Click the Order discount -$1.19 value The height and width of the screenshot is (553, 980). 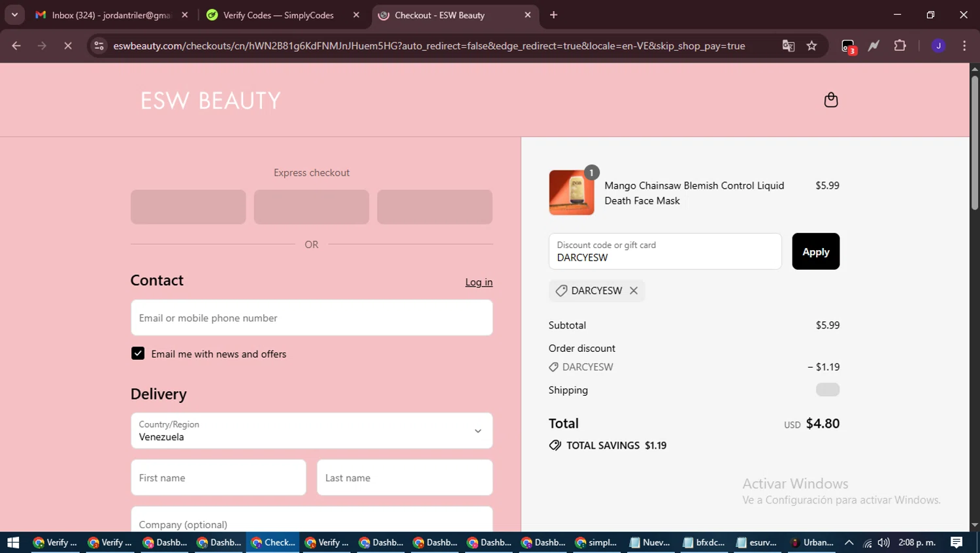pyautogui.click(x=823, y=367)
